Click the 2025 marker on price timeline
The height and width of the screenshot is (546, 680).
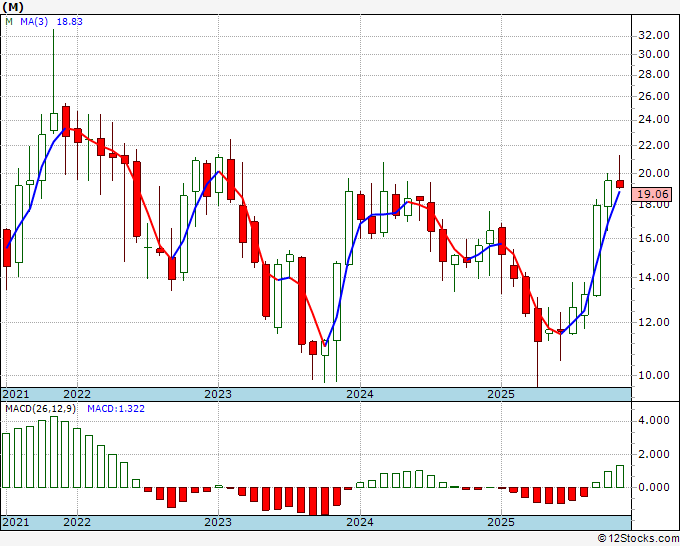click(501, 394)
